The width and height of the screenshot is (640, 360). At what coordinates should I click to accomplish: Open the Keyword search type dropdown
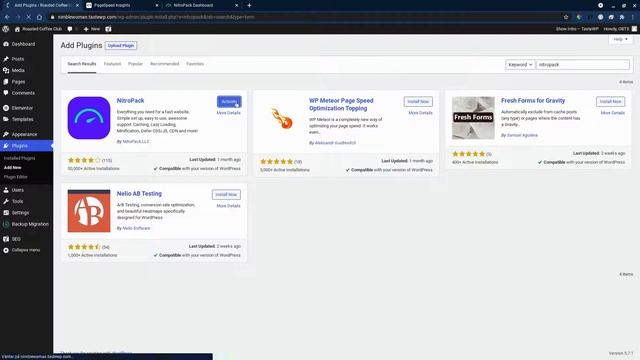tap(520, 64)
